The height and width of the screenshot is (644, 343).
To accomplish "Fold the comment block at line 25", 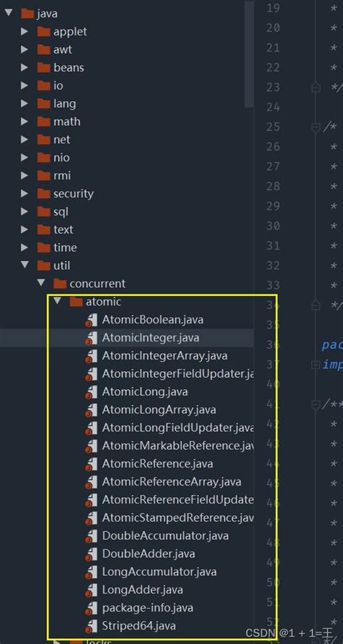I will (x=316, y=127).
